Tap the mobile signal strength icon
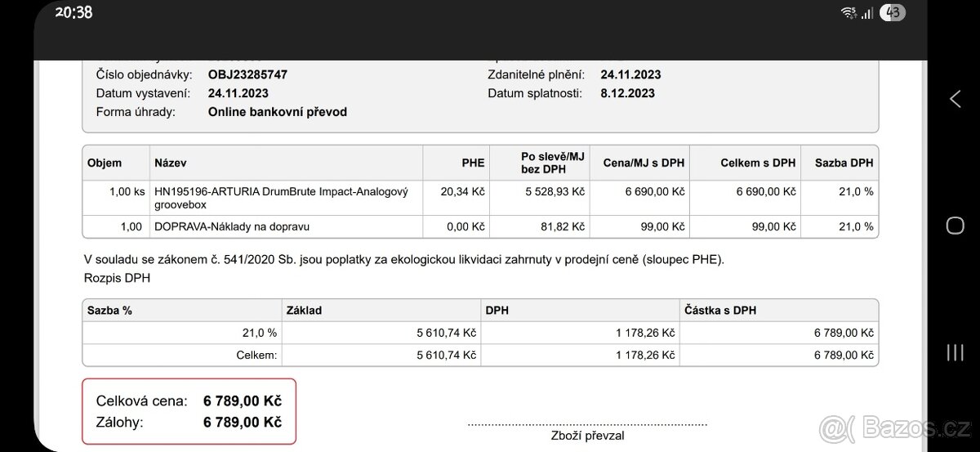 867,12
